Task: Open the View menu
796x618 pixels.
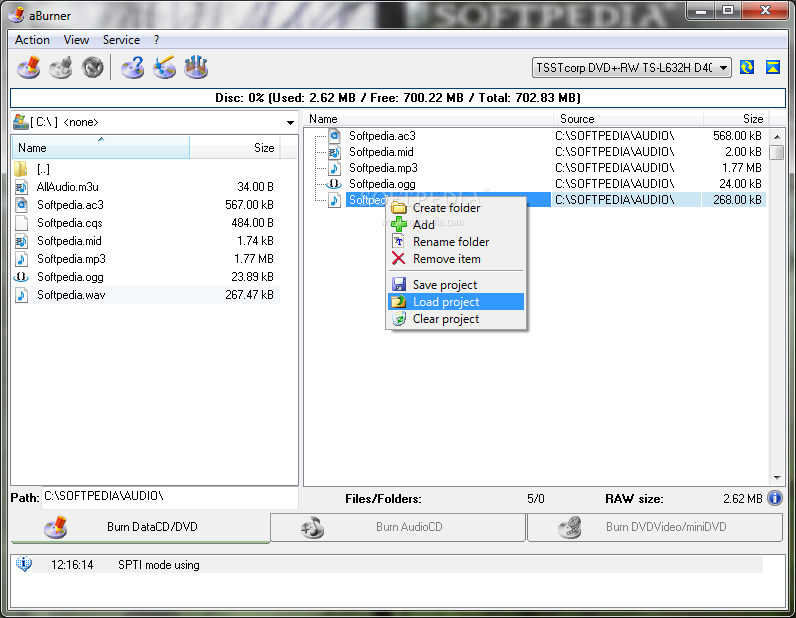Action: point(76,40)
